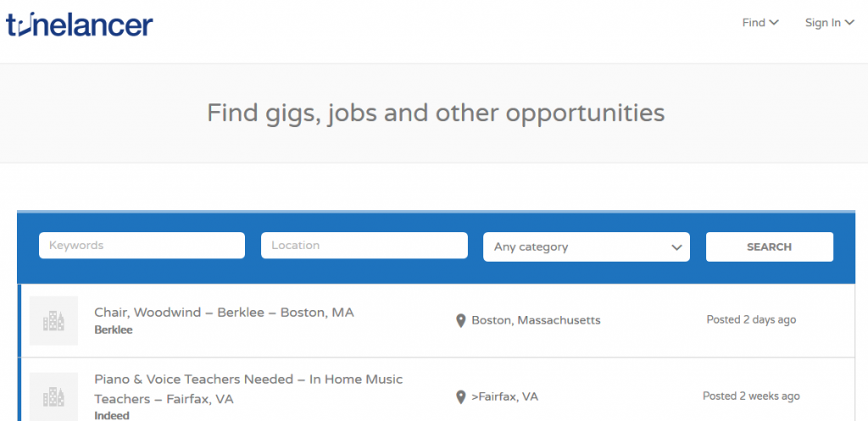Click the map pin beside Boston, Massachusetts
This screenshot has height=421, width=868.
(461, 320)
